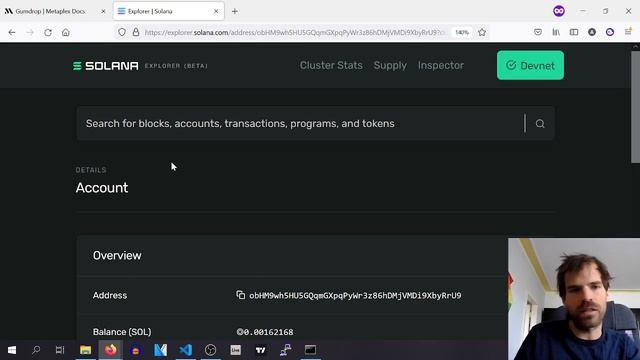Select the balance value 0.00162168
The image size is (640, 360).
point(268,332)
